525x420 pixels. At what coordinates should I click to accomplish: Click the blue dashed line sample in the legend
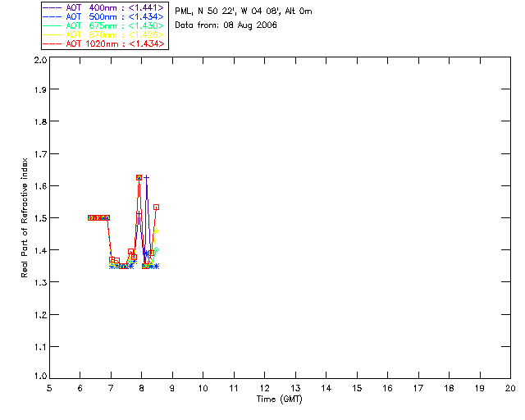click(x=52, y=16)
